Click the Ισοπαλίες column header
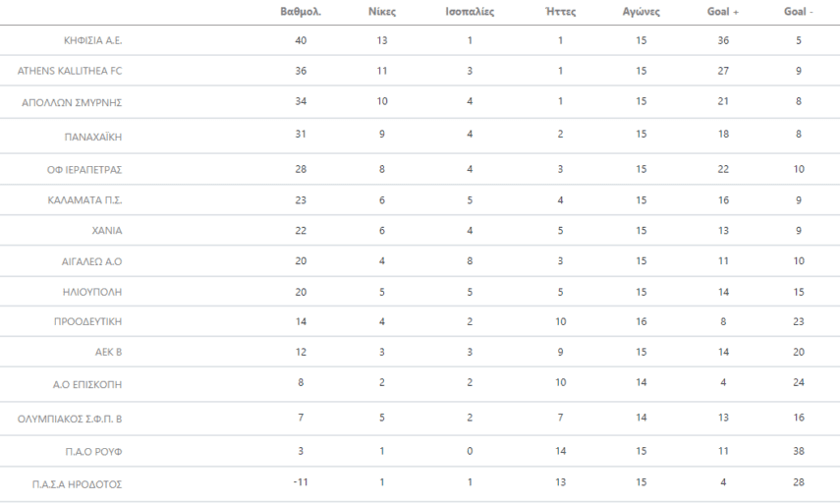Screen dimensions: 840x504 point(470,14)
